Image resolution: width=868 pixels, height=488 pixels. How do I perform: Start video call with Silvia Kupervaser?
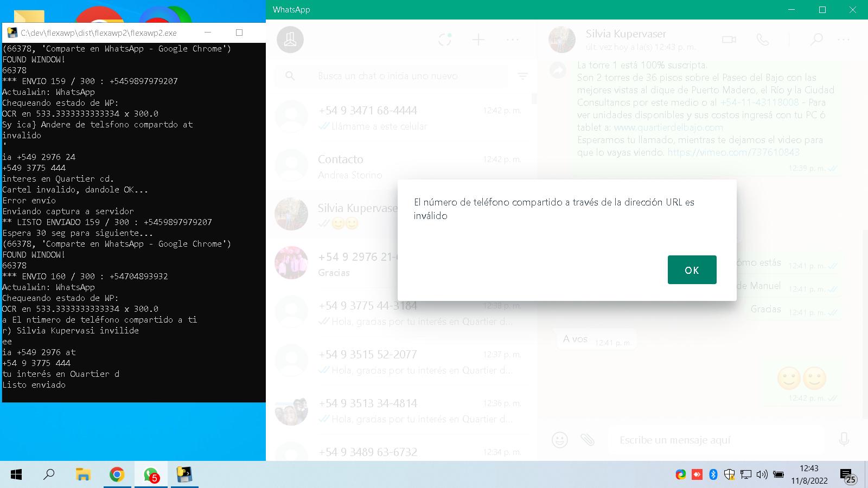coord(729,40)
